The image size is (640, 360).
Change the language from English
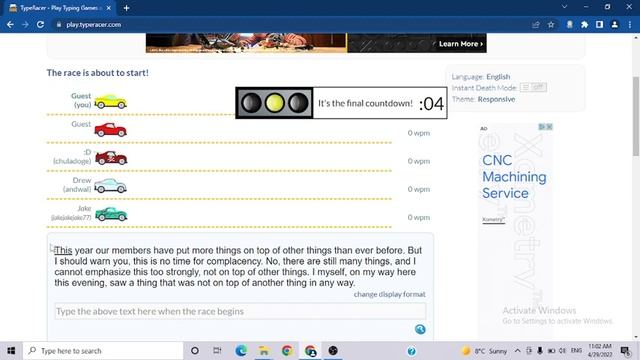point(498,77)
